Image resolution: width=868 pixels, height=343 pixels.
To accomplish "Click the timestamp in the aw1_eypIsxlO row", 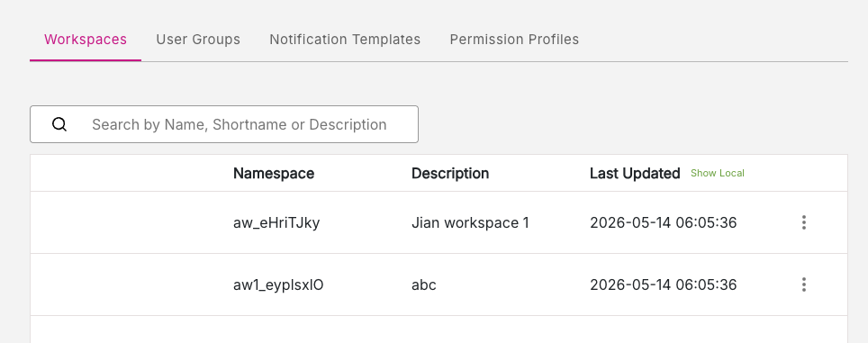I will pos(664,284).
